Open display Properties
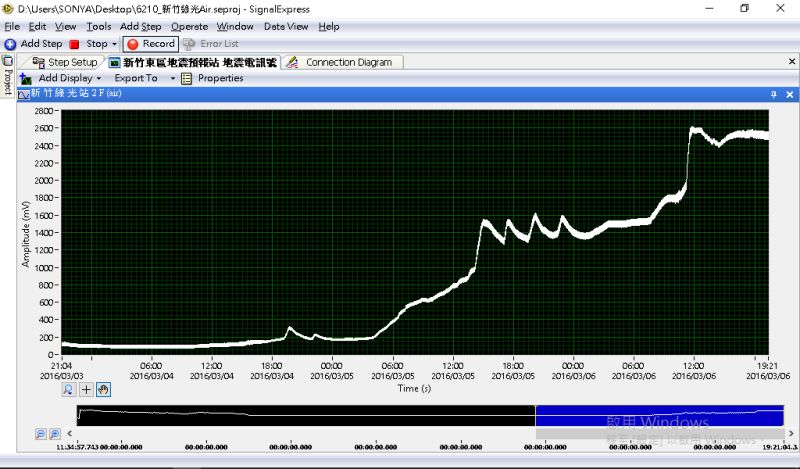The image size is (800, 469). point(220,78)
